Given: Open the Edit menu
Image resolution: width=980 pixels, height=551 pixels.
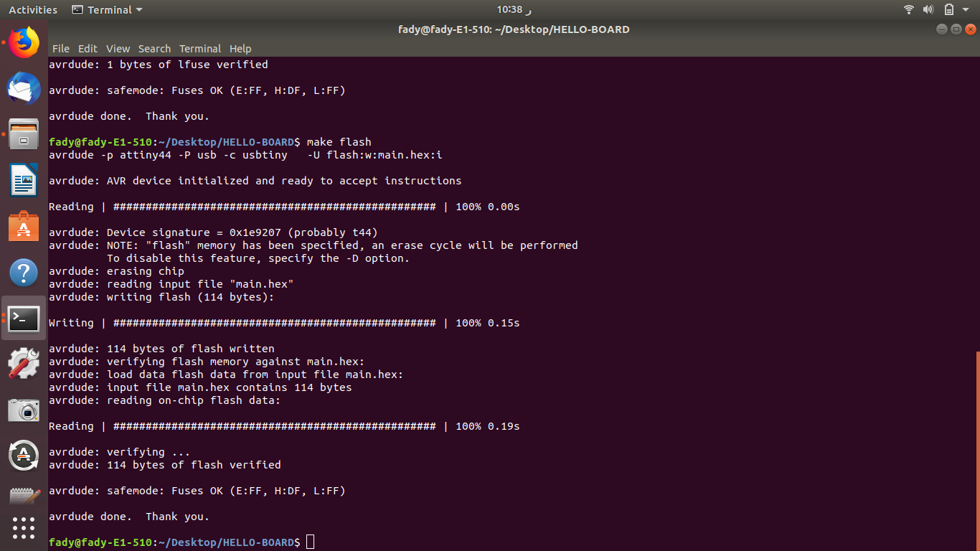Looking at the screenshot, I should click(88, 49).
